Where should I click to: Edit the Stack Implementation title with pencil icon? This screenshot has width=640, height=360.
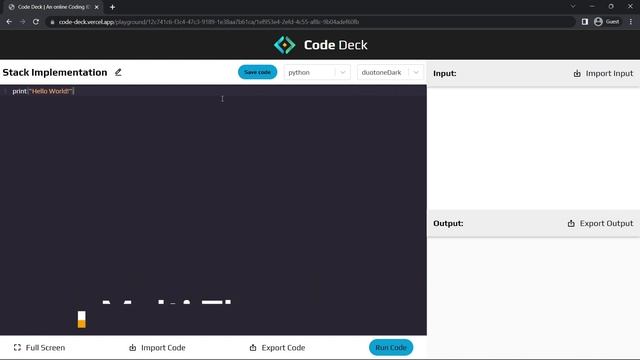pyautogui.click(x=118, y=72)
